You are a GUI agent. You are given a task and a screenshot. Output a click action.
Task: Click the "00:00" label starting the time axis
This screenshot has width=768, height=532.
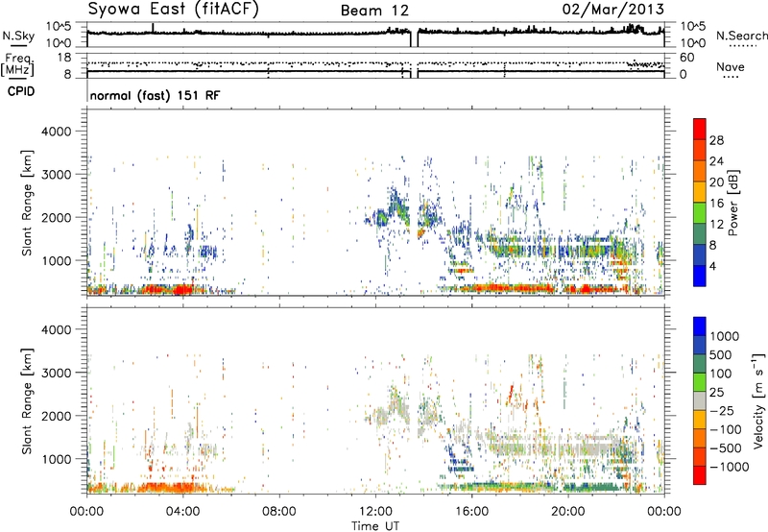[x=86, y=512]
